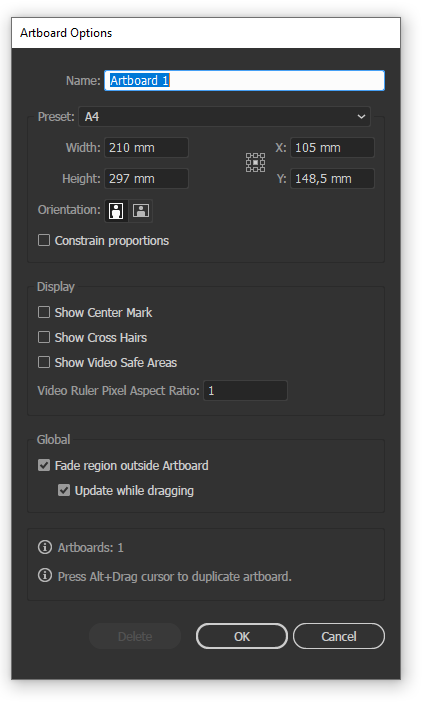Screen dimensions: 436x708
Task: Select portrait orientation icon
Action: pos(116,211)
